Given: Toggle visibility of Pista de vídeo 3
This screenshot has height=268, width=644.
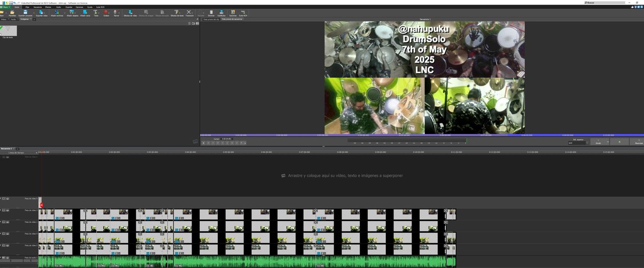Looking at the screenshot, I should pyautogui.click(x=4, y=210).
